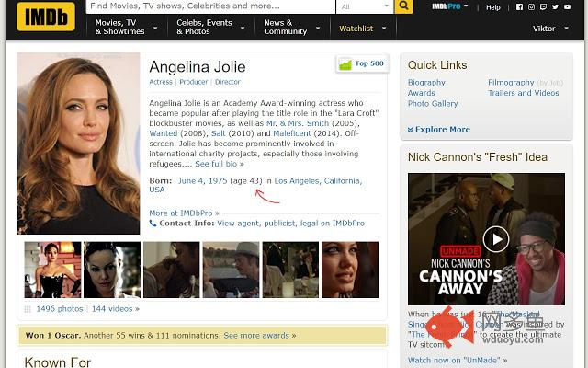Screen dimensions: 588x368
Task: Click the Los Angeles birthplace link
Action: click(x=296, y=181)
